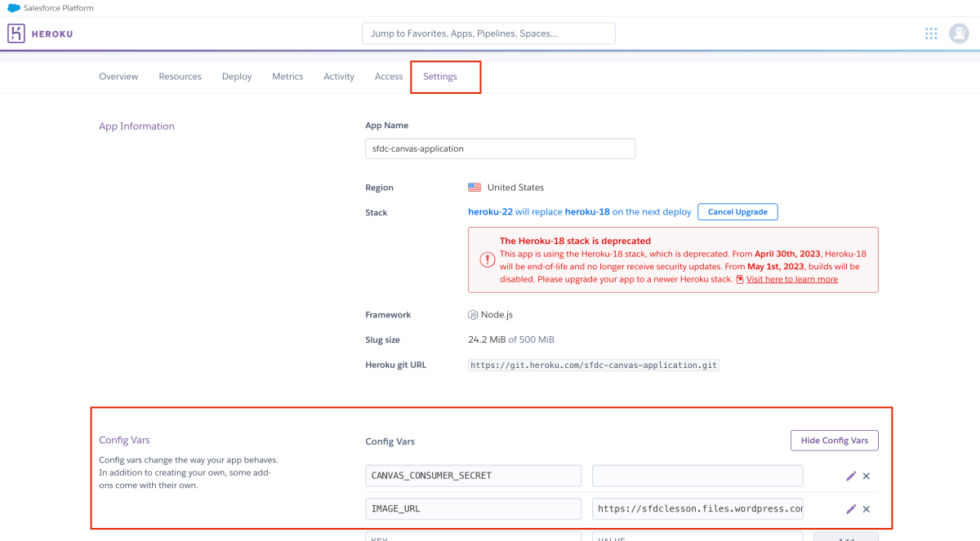Edit the CANVAS_CONSUMER_SECRET config var pencil icon
980x541 pixels.
click(x=851, y=476)
